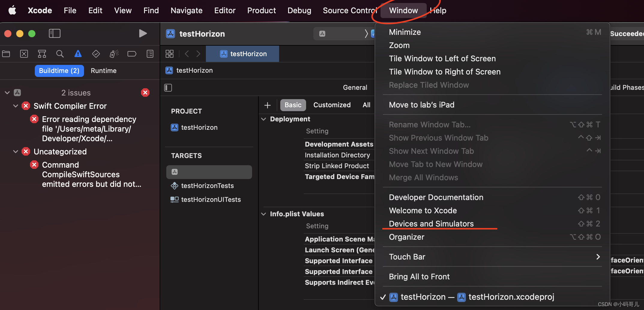This screenshot has width=644, height=310.
Task: Select the checked testHorizon.xcodeproj window entry
Action: point(492,297)
